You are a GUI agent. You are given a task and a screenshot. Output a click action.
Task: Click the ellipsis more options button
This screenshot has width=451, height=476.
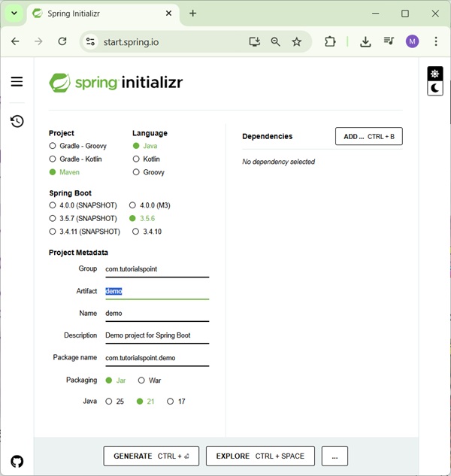334,456
